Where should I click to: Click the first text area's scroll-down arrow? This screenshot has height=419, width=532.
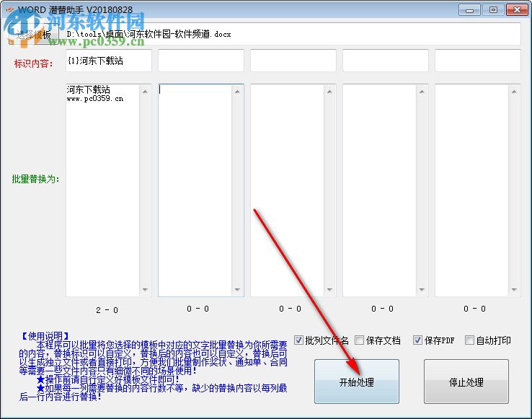[x=145, y=290]
